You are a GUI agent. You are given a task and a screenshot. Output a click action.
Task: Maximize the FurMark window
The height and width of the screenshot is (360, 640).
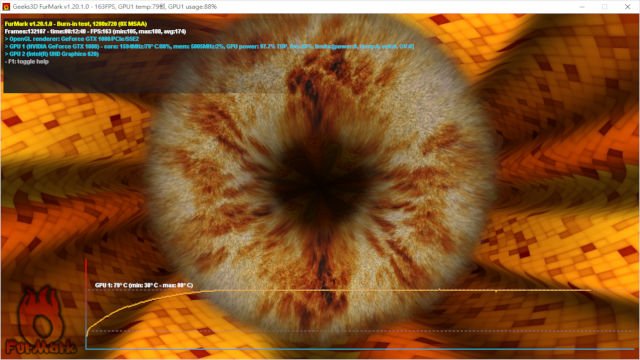click(x=604, y=7)
